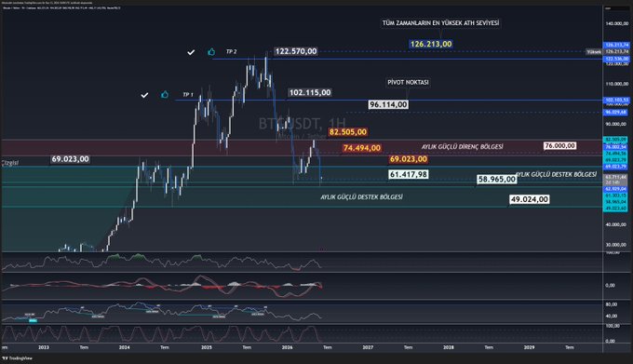The width and height of the screenshot is (633, 364).
Task: Click the Bitcoin / Tether legend line at top-left
Action: pos(61,7)
